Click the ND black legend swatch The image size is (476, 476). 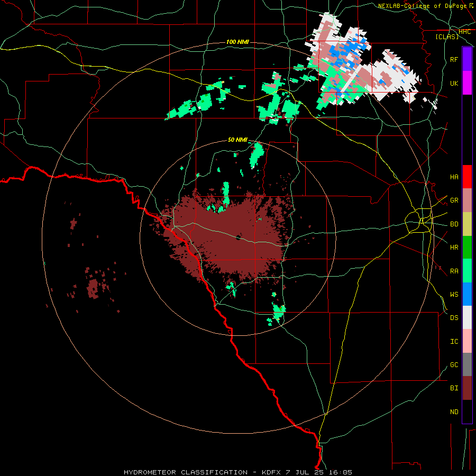point(467,411)
